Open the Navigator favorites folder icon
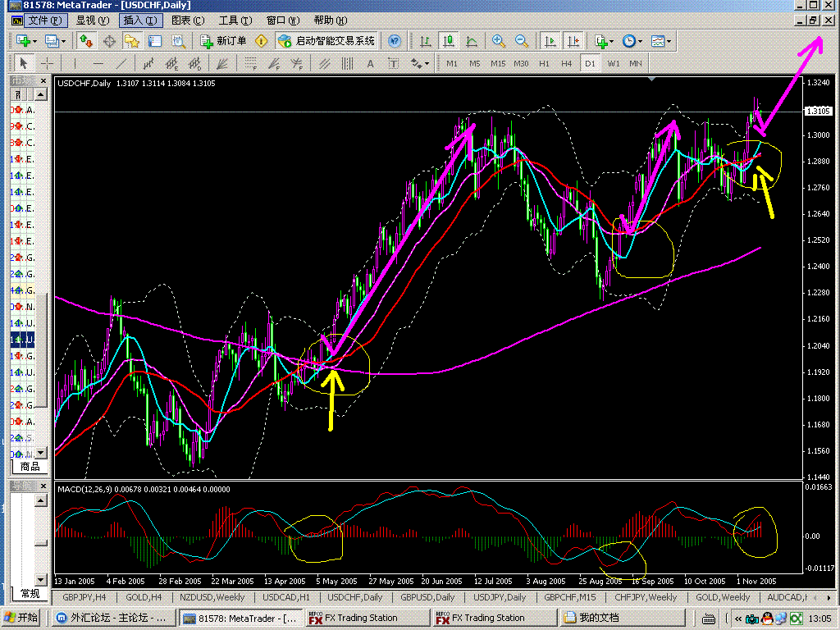The width and height of the screenshot is (840, 630). click(x=132, y=40)
